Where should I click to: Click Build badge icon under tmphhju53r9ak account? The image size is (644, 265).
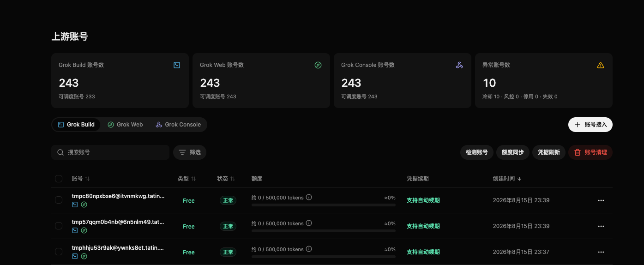click(75, 256)
